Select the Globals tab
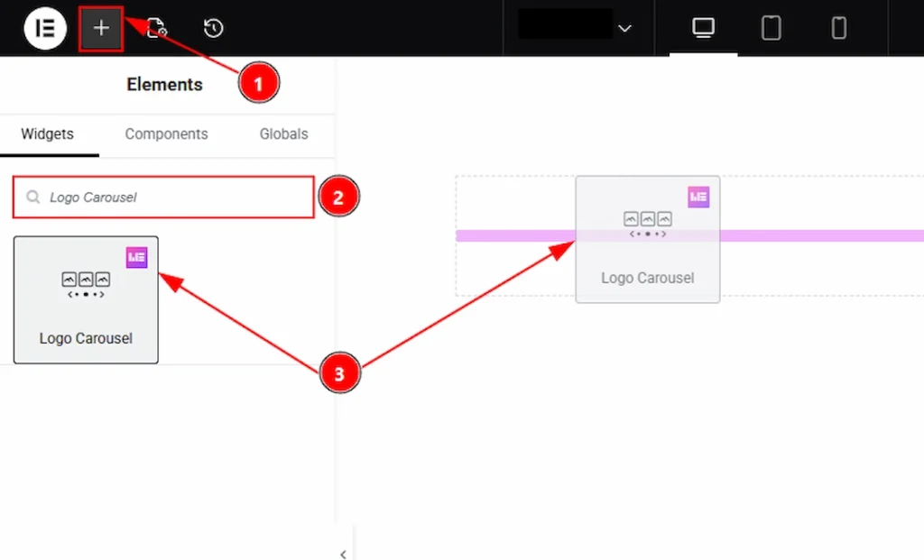 [283, 134]
